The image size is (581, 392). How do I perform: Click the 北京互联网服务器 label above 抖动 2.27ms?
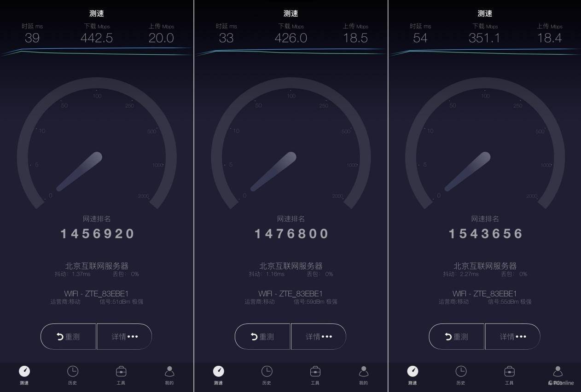(x=485, y=266)
